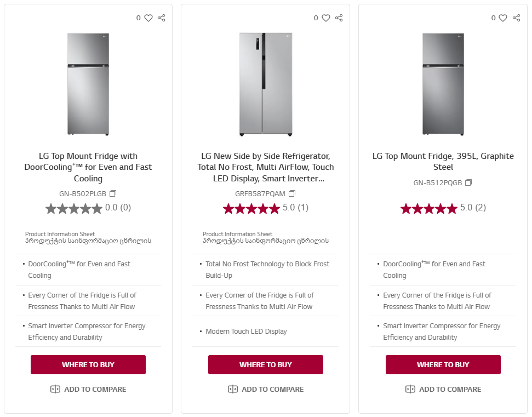This screenshot has width=532, height=417.
Task: Toggle Add to Compare for GN-B502PLGB
Action: point(88,389)
